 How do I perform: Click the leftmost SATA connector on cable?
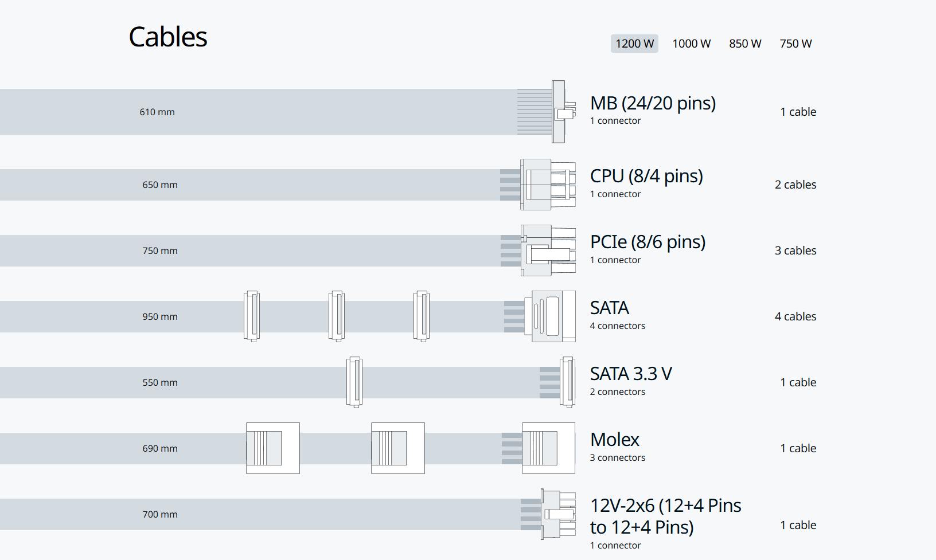pyautogui.click(x=252, y=316)
